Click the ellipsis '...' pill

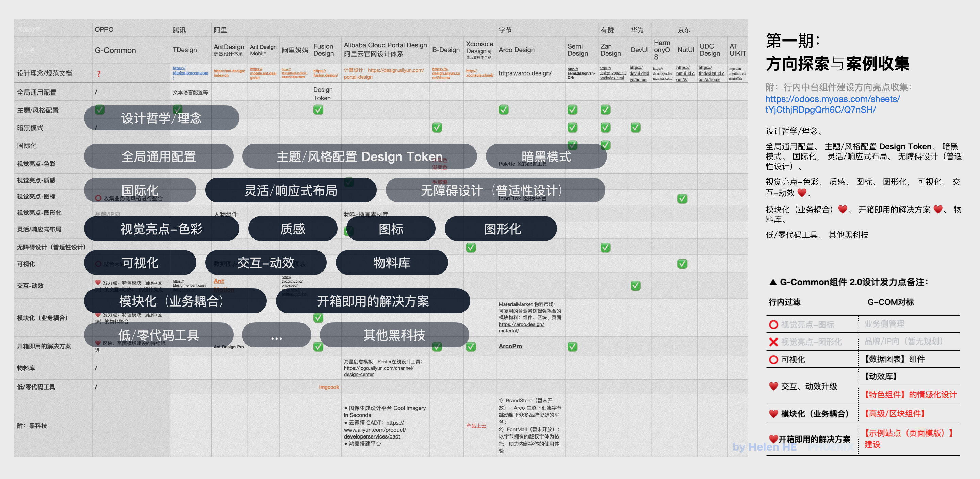click(x=277, y=335)
